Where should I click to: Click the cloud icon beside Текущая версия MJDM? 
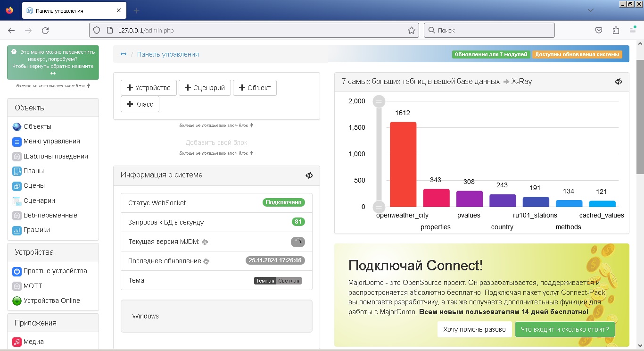(205, 242)
